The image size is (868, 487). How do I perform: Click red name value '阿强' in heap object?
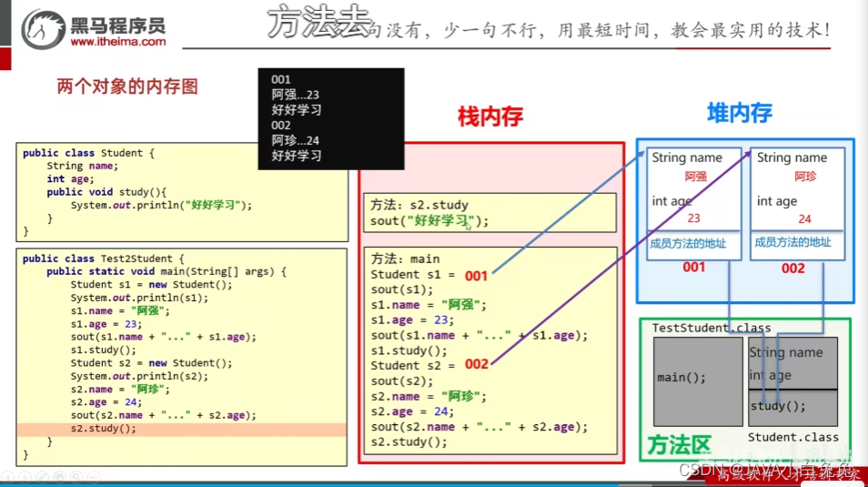(x=696, y=177)
